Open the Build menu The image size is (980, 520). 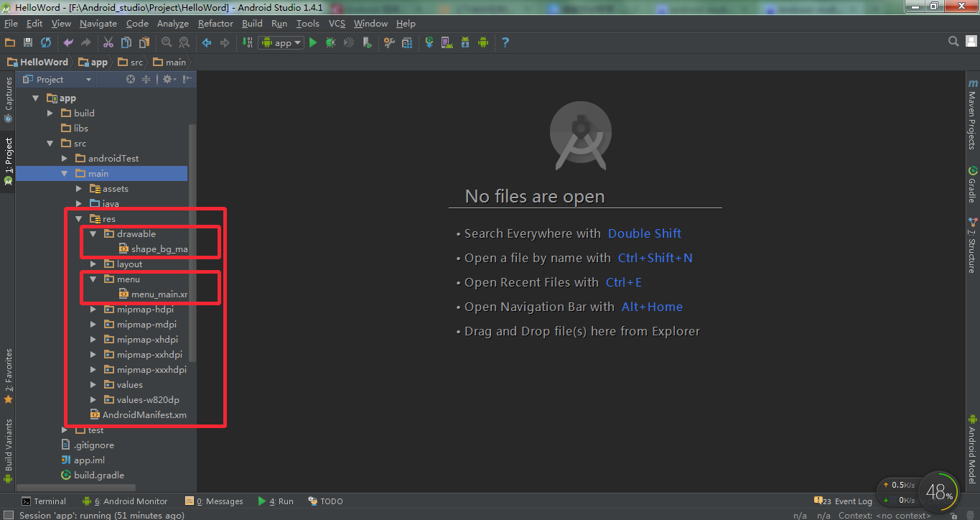252,24
